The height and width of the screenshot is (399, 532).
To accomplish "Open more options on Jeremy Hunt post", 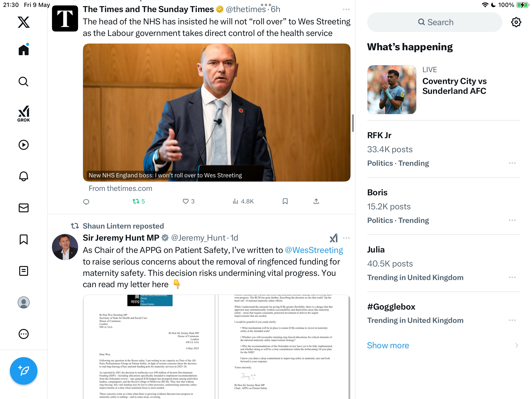I will tap(346, 238).
